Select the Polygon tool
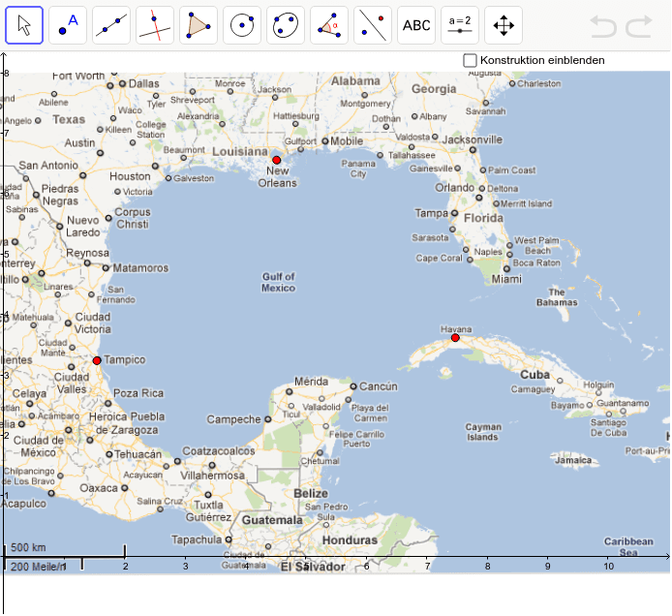Image resolution: width=672 pixels, height=616 pixels. tap(199, 25)
